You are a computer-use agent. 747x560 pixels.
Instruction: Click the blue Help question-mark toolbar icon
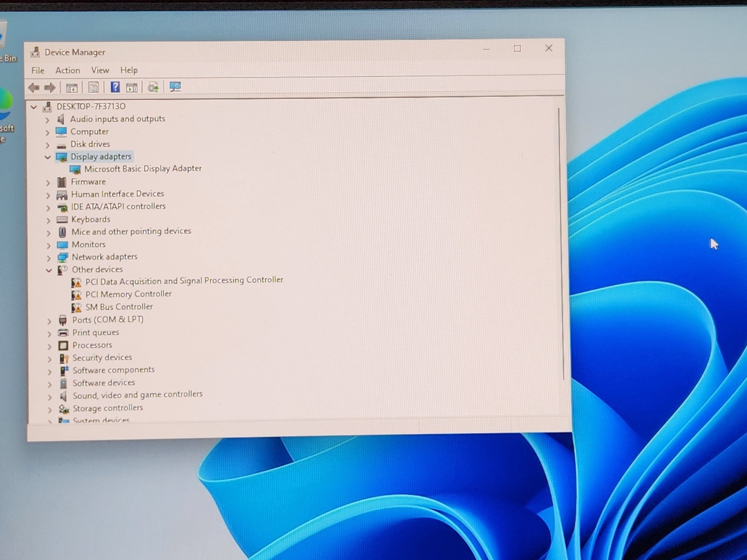pos(115,87)
